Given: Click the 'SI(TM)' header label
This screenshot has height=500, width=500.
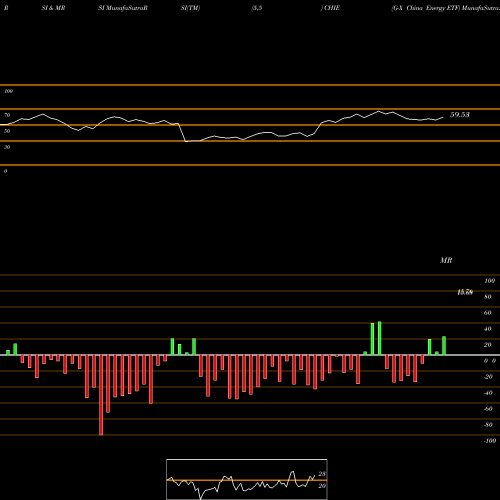Looking at the screenshot, I should point(190,8).
